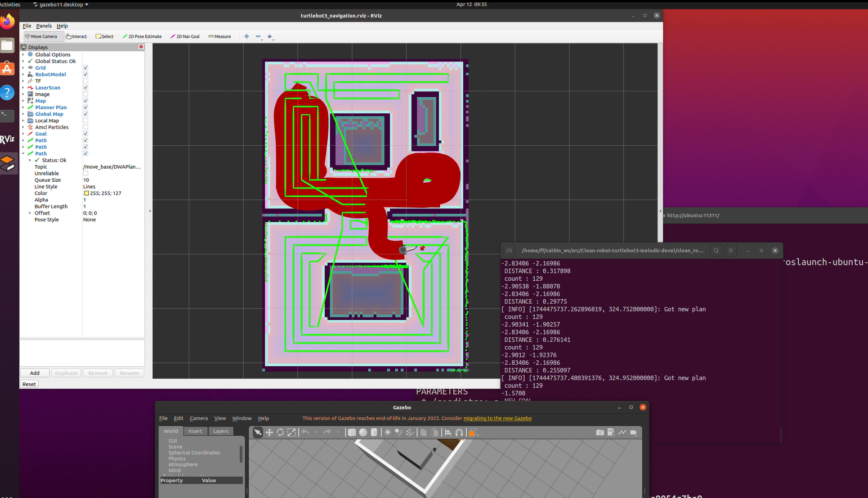Image resolution: width=868 pixels, height=498 pixels.
Task: Toggle the Amcl Particles checkbox
Action: [85, 127]
